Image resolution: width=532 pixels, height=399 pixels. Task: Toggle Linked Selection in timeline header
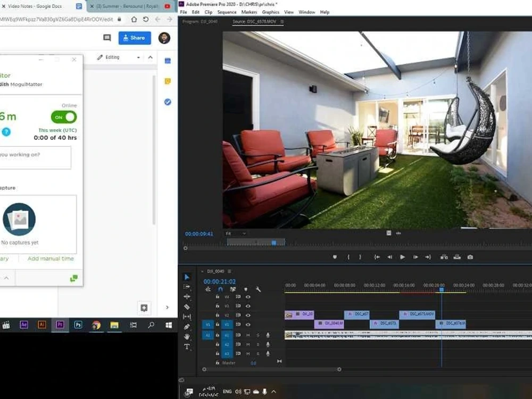pyautogui.click(x=233, y=289)
